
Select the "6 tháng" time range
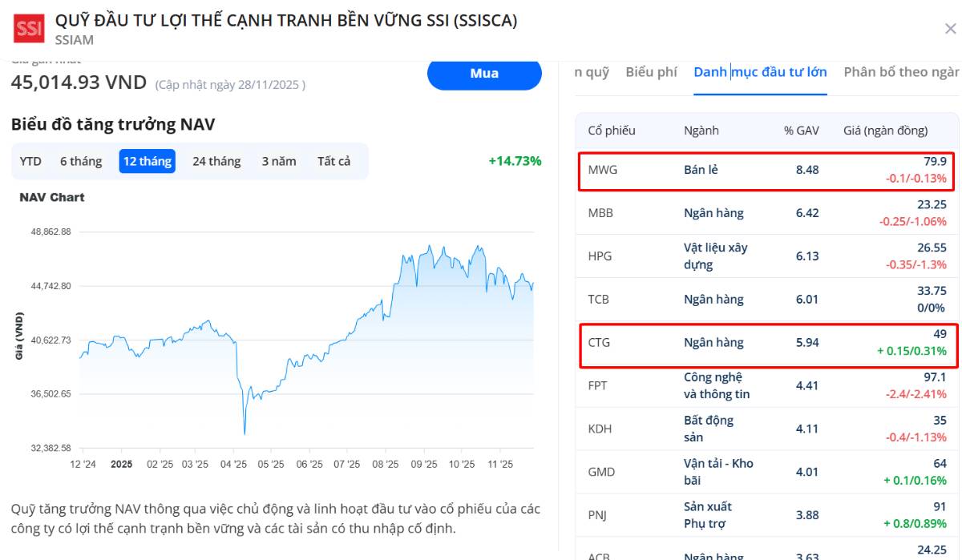pos(81,161)
